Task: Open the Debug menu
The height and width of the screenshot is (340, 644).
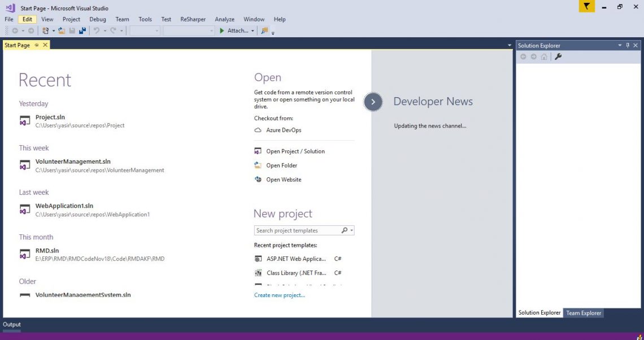Action: 98,19
